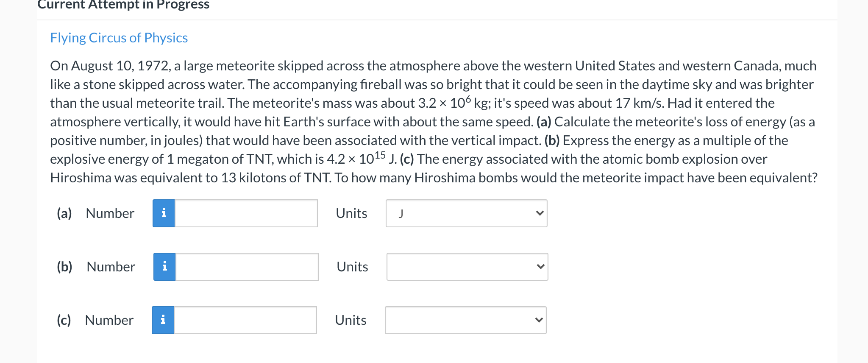Click the Number label of part (c)
Screen dimensions: 868x363
point(109,320)
